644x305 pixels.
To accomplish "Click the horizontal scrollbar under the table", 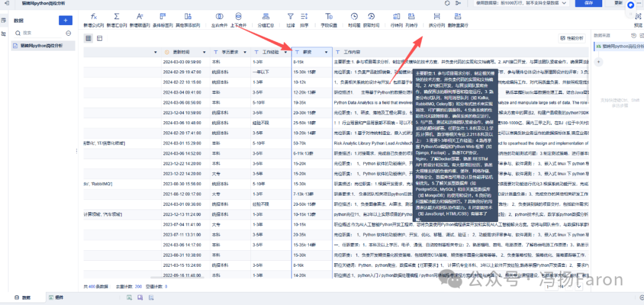I will pyautogui.click(x=178, y=278).
